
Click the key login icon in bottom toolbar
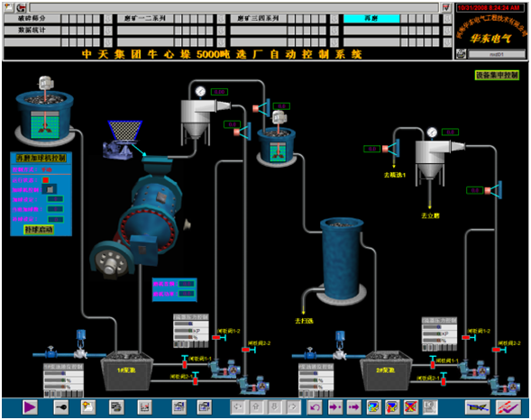61,407
